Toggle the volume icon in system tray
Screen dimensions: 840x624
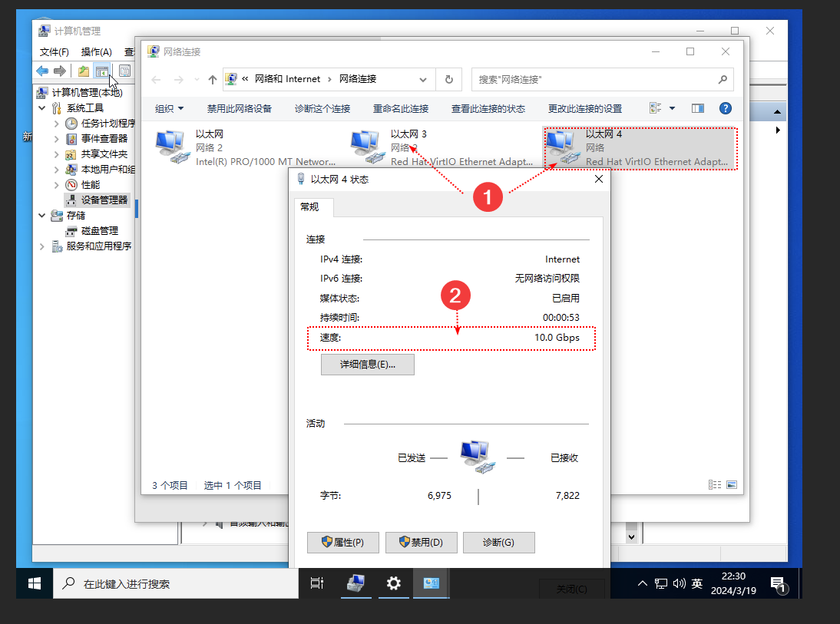click(x=678, y=583)
